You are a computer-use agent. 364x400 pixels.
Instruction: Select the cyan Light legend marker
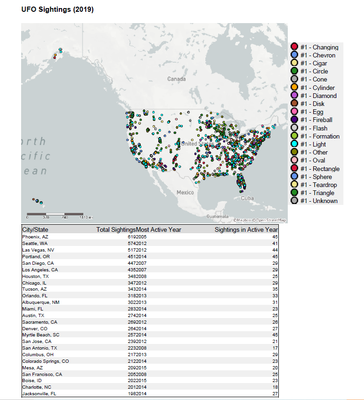click(x=294, y=144)
